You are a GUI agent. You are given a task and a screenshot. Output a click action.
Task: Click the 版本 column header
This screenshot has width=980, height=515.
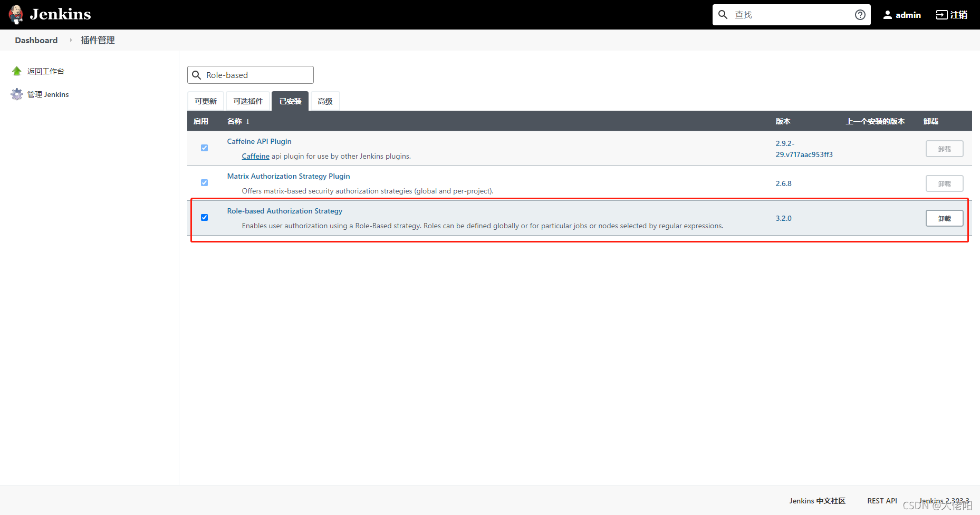(783, 121)
